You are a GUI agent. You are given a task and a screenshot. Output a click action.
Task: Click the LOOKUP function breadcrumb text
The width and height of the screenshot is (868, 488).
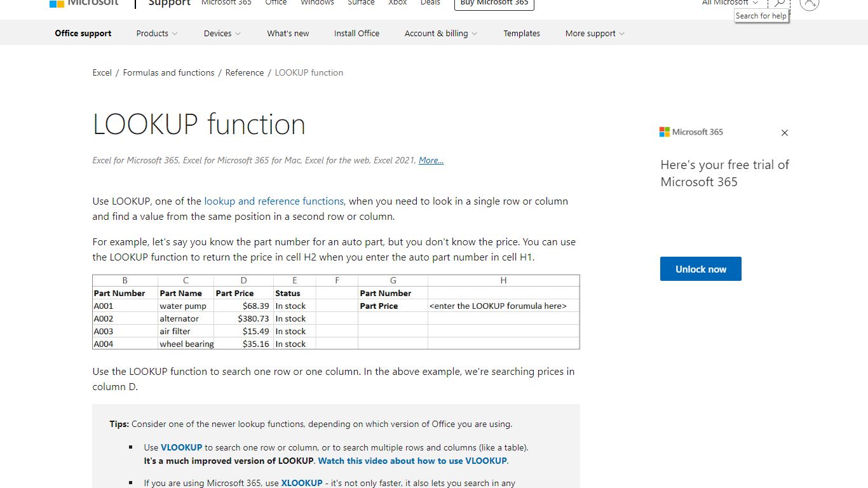pyautogui.click(x=309, y=73)
